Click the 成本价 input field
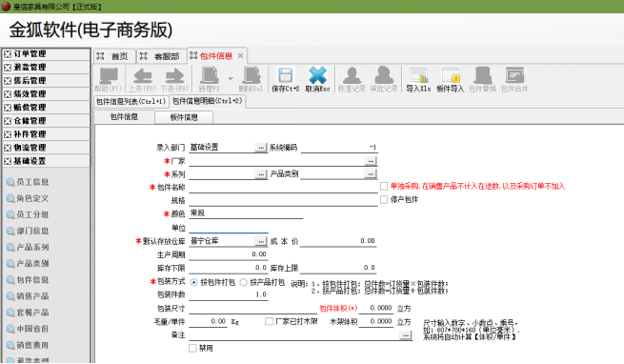Image resolution: width=624 pixels, height=364 pixels. tap(338, 241)
